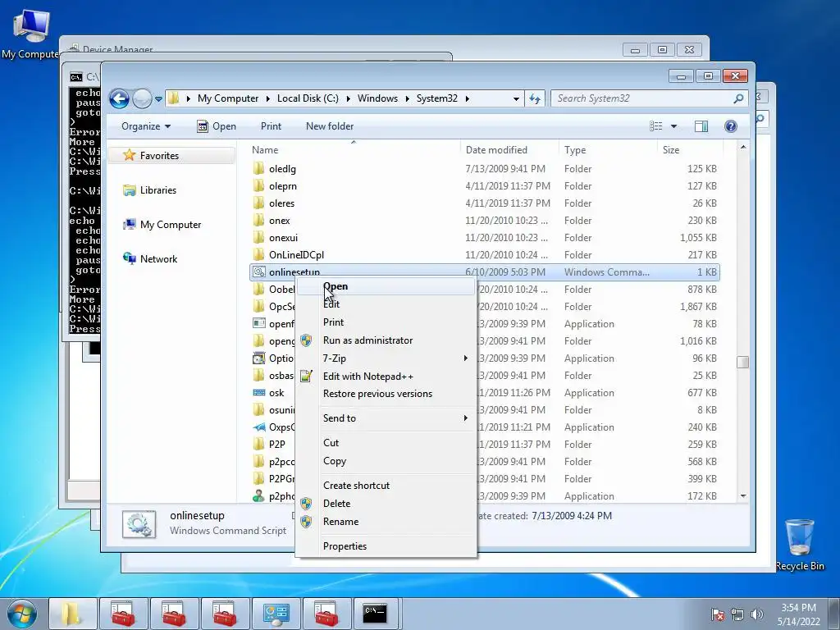Refresh the System32 folder view
The height and width of the screenshot is (630, 840).
pos(535,98)
